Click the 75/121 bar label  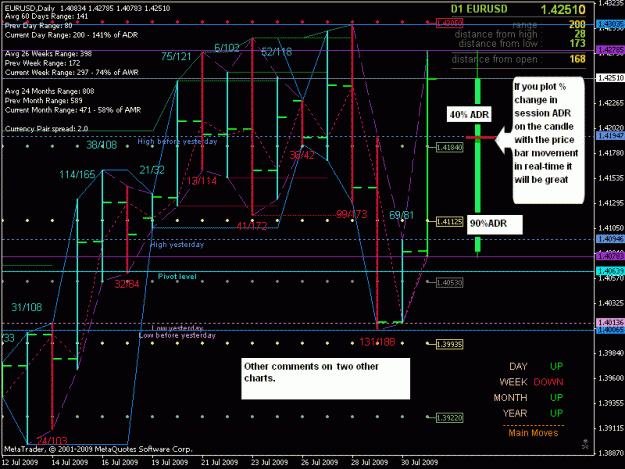176,57
